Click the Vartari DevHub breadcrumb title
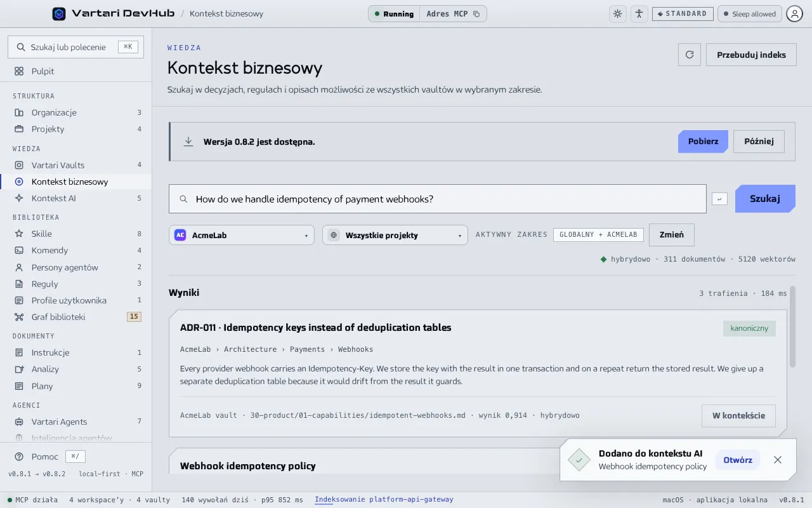 tap(123, 13)
